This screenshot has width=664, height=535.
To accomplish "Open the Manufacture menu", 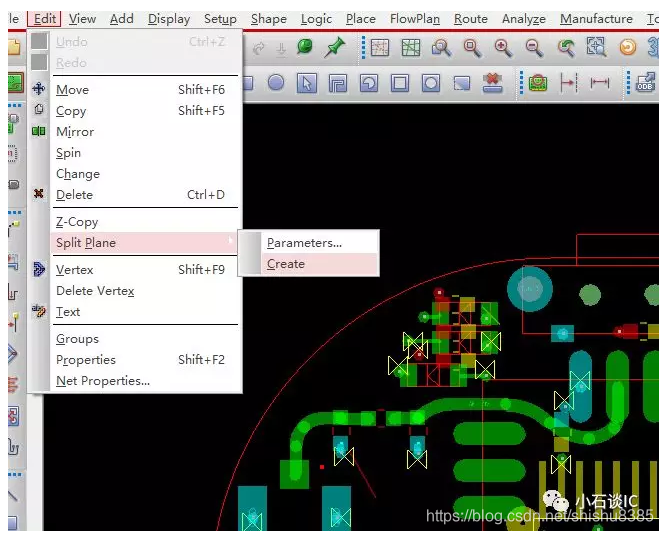I will (596, 18).
